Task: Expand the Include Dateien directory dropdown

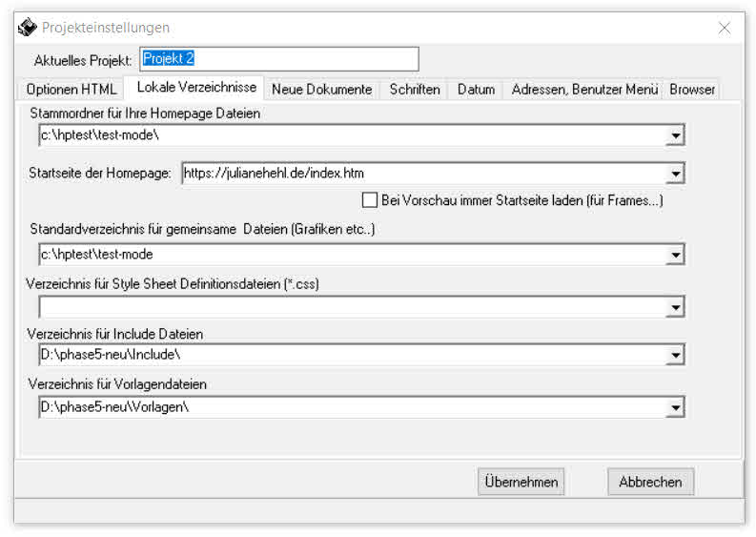Action: click(x=675, y=355)
